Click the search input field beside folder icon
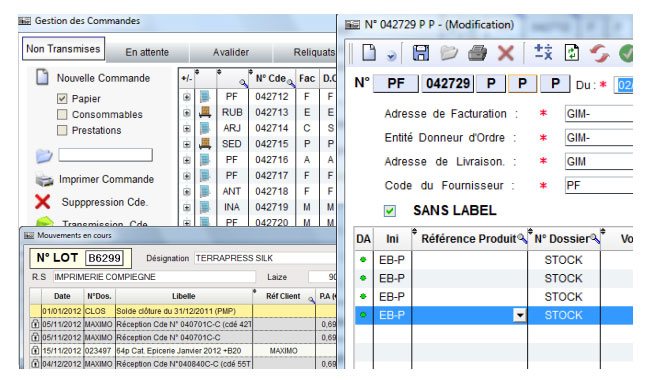Viewport: 655px width, 380px height. [105, 155]
